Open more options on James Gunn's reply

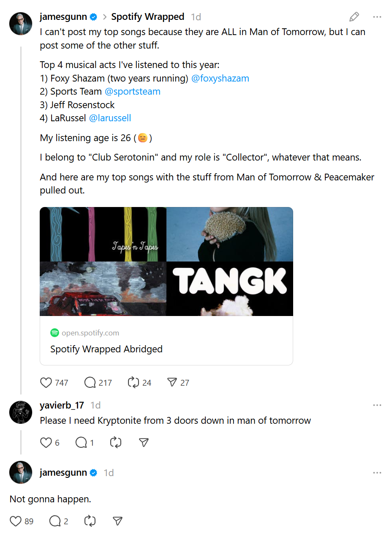coord(377,473)
